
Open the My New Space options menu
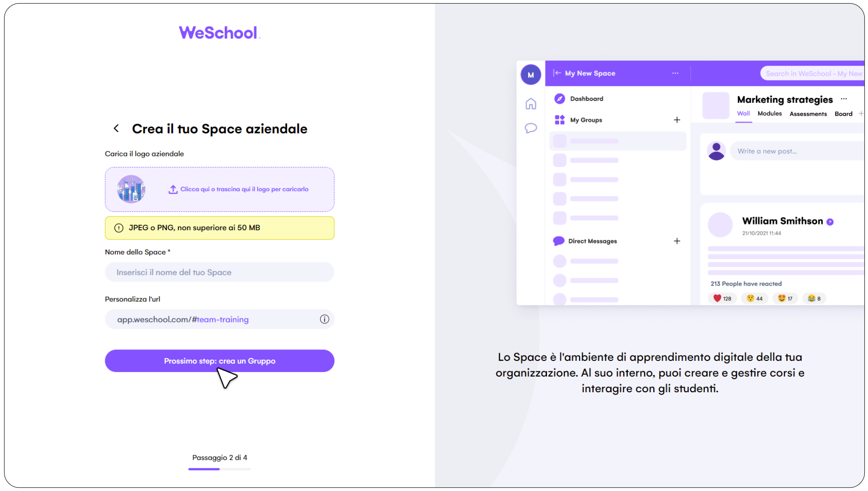[675, 73]
